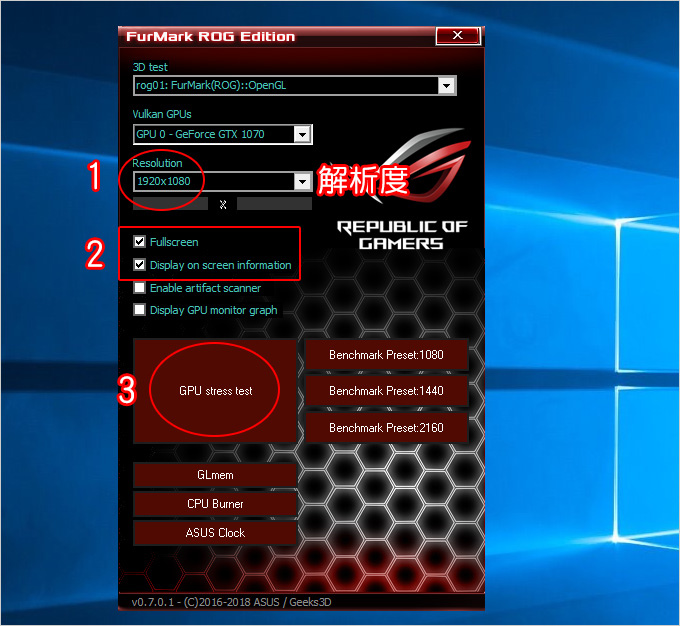Click the v0.7.0.1 version text

(x=232, y=602)
